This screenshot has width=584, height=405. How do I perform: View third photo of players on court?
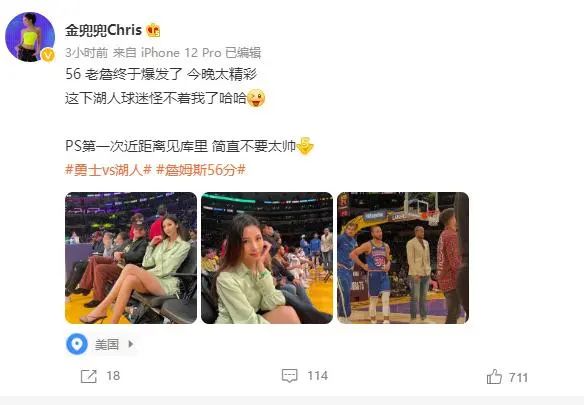click(x=403, y=258)
